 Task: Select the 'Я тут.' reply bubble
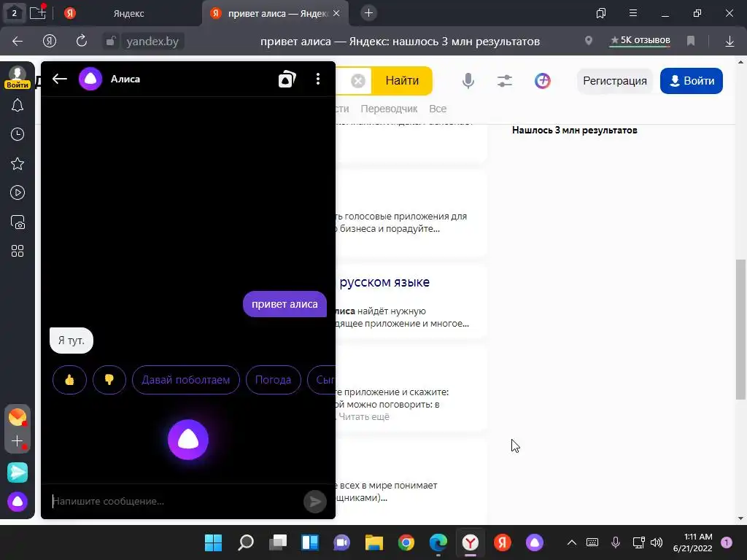(x=71, y=341)
